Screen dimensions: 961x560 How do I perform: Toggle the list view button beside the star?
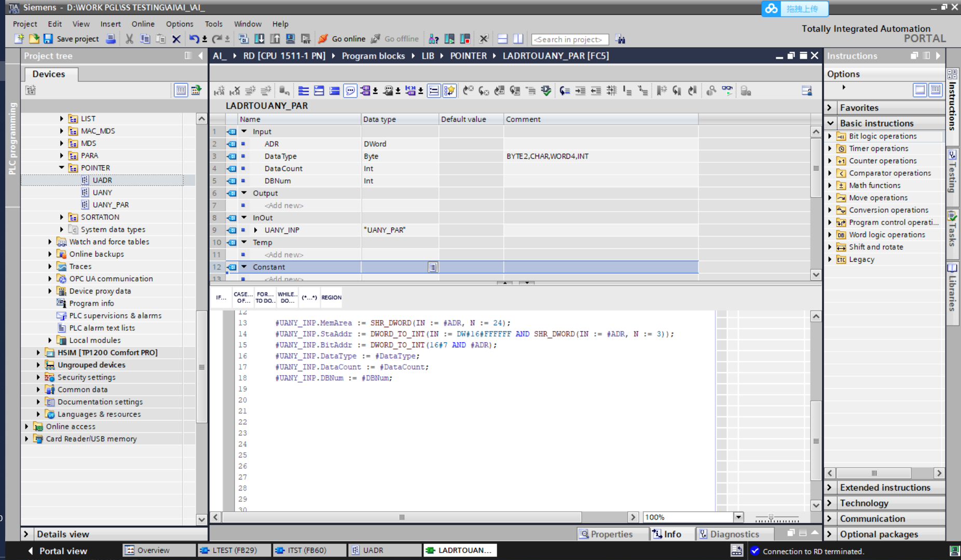(434, 91)
